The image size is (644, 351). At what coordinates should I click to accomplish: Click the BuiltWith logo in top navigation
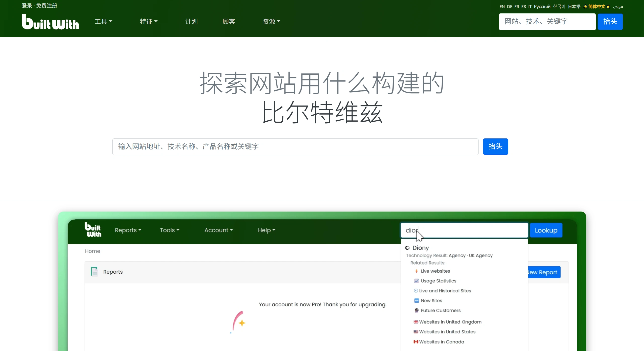(x=50, y=22)
